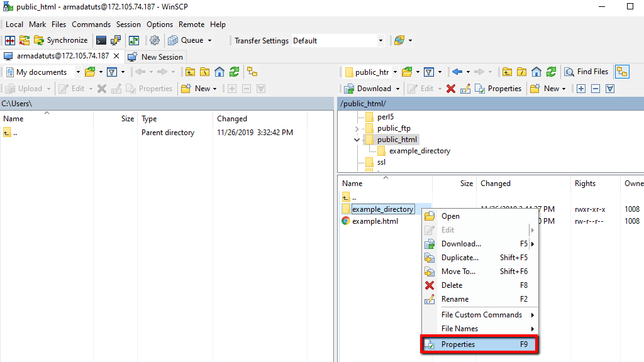Open the local New dropdown button
Image resolution: width=644 pixels, height=362 pixels.
pos(199,89)
